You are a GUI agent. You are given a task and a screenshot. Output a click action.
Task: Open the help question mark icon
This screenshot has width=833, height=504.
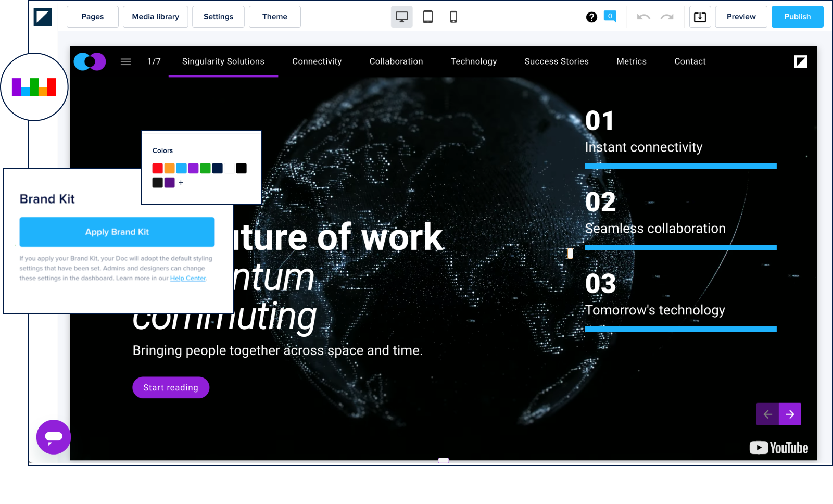point(591,17)
